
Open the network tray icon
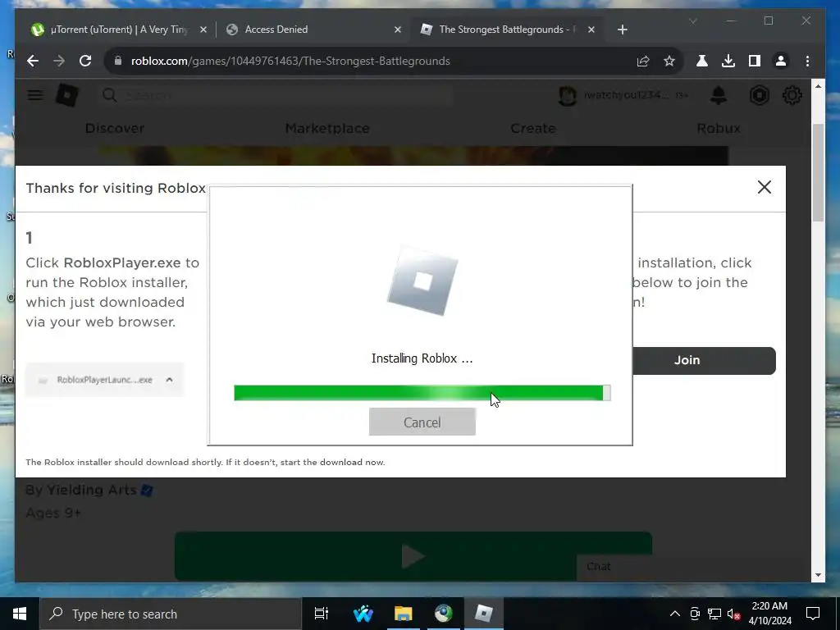714,614
